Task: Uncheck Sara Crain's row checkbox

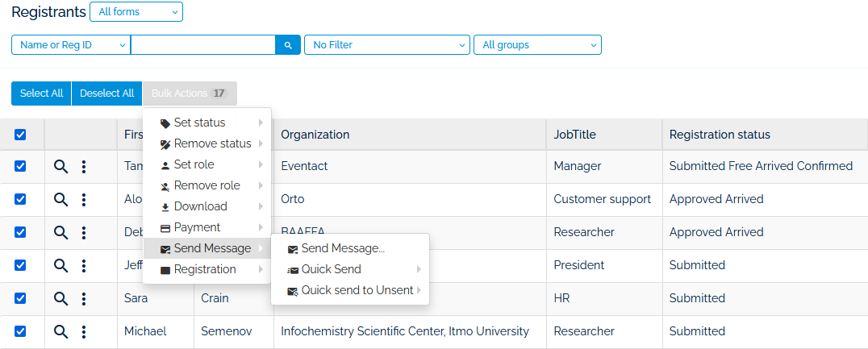Action: tap(21, 298)
